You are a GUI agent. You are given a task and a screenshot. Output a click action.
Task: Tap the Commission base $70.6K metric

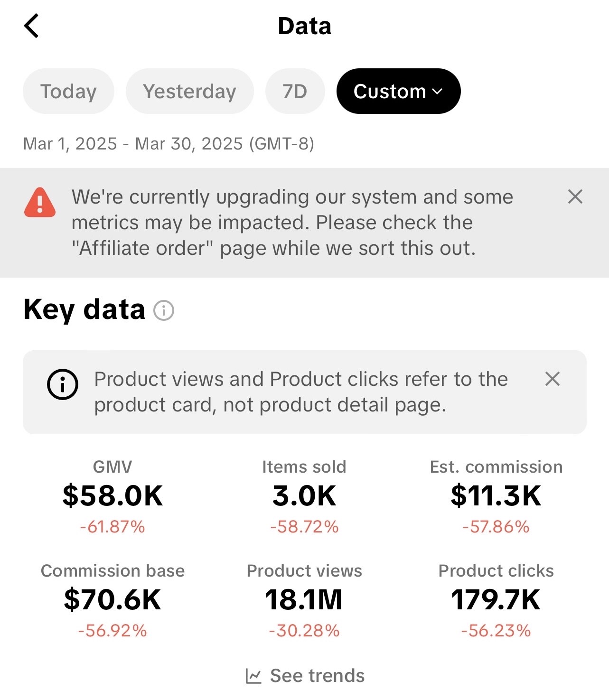112,601
